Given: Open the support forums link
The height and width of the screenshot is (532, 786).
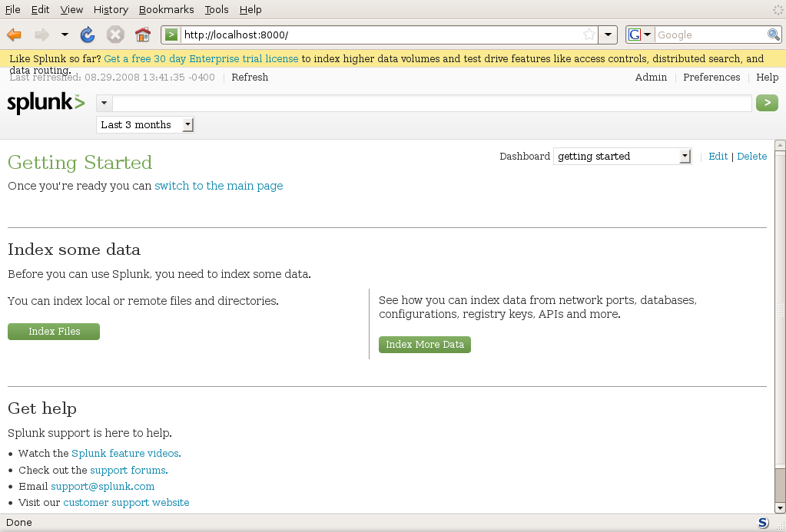Looking at the screenshot, I should 129,471.
